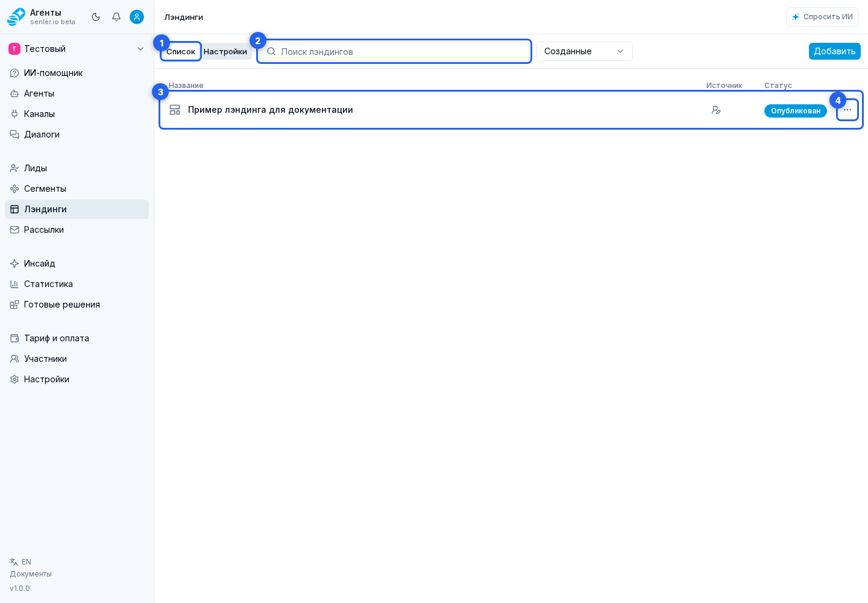Switch to the Настройки tab

click(x=225, y=51)
